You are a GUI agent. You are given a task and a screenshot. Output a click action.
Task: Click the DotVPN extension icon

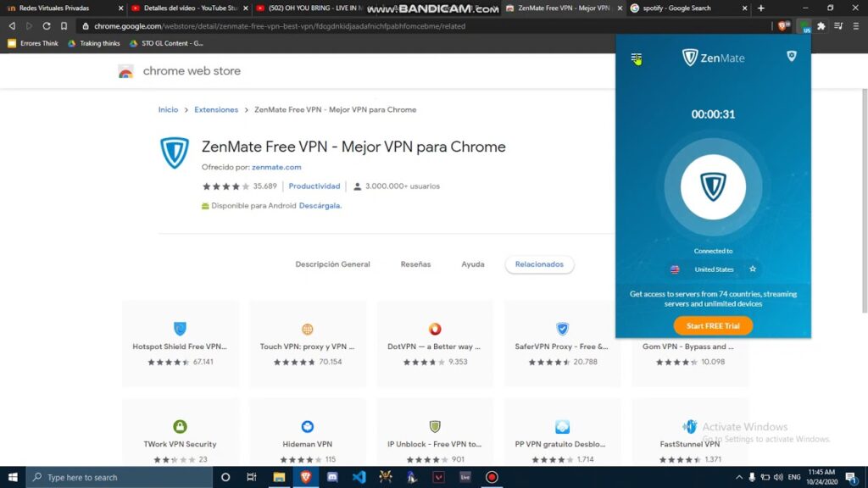pyautogui.click(x=435, y=329)
